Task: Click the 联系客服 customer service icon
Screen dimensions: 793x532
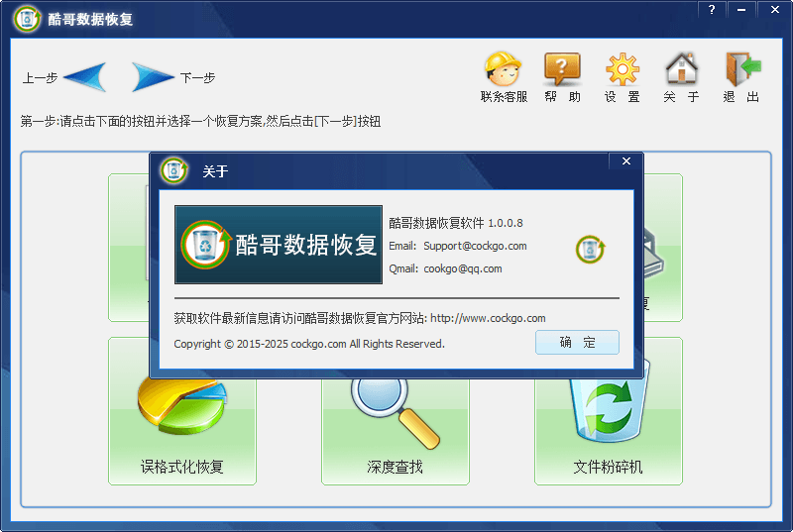Action: 504,69
